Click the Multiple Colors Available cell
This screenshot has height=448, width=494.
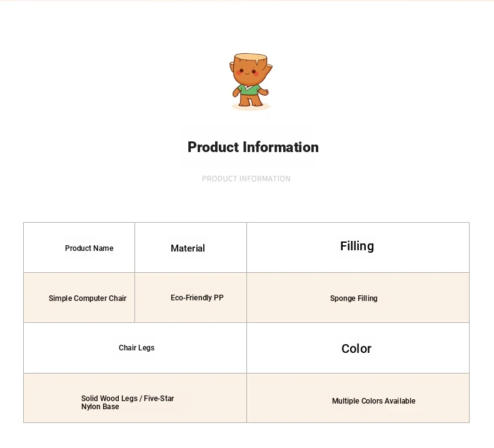(358, 398)
